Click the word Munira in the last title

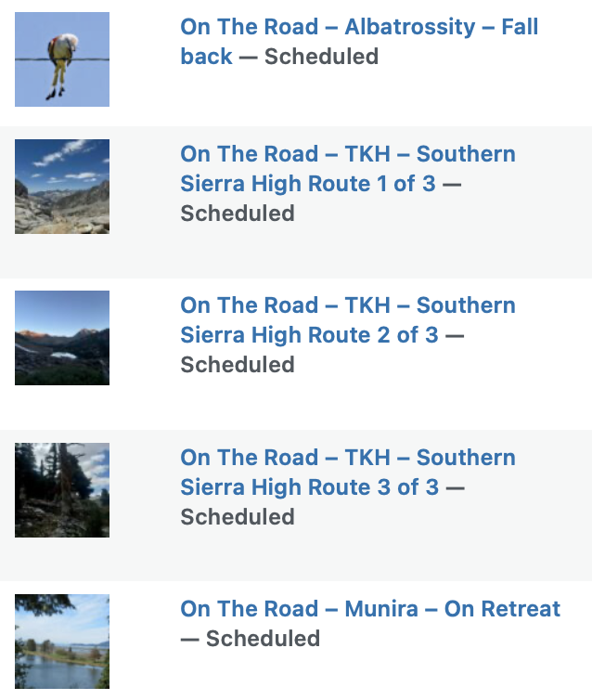(x=381, y=609)
